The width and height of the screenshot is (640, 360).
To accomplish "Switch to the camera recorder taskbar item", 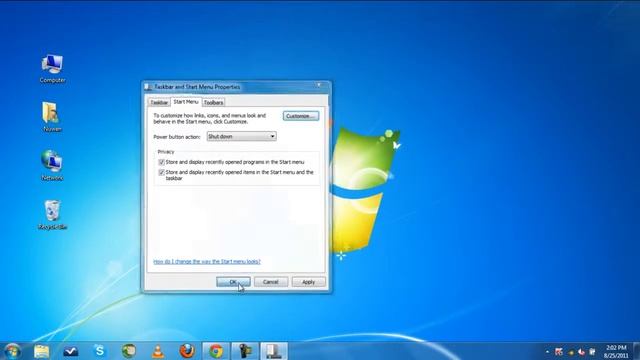I will tap(245, 351).
